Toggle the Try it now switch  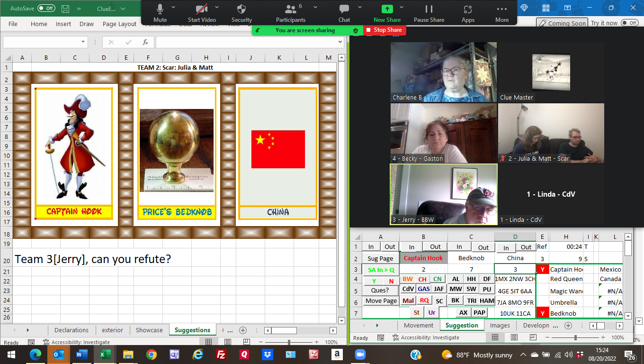pos(629,23)
